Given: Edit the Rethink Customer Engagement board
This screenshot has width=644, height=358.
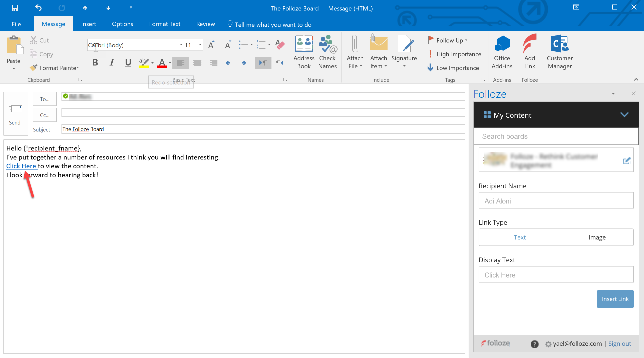Looking at the screenshot, I should click(x=626, y=161).
